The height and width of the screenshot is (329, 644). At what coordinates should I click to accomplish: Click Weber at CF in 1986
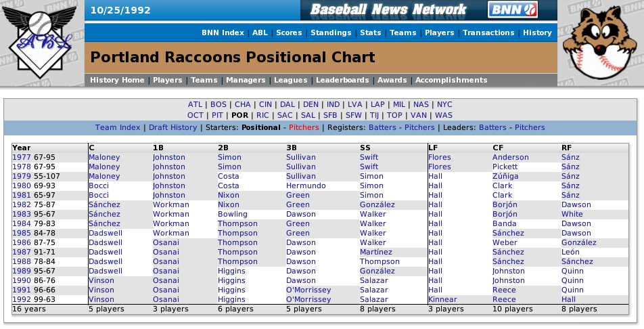[x=505, y=242]
